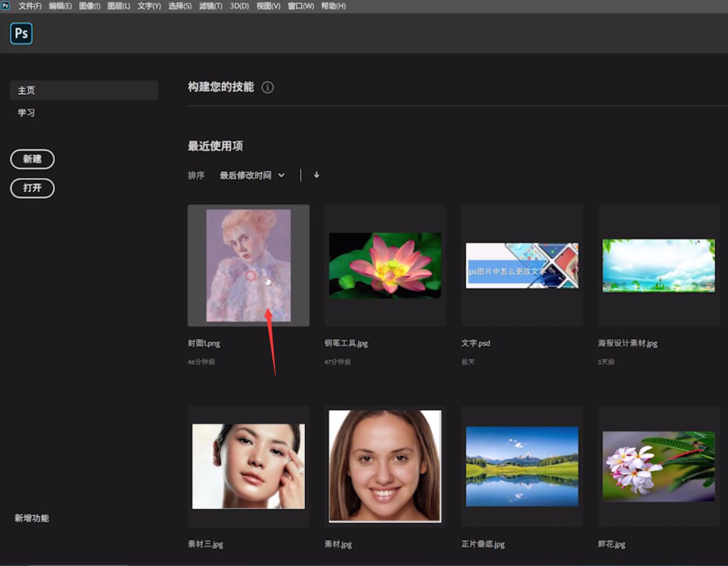This screenshot has width=728, height=566.
Task: Switch to the 学习 sidebar tab
Action: point(27,113)
